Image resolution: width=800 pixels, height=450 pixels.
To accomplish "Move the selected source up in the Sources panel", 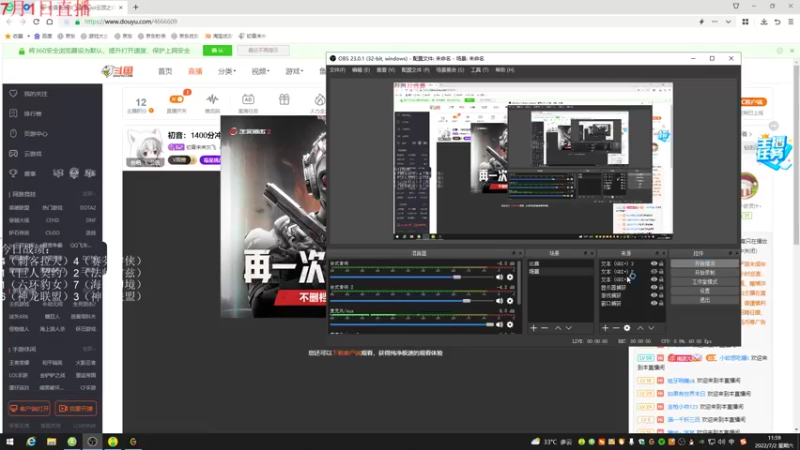I will point(640,328).
